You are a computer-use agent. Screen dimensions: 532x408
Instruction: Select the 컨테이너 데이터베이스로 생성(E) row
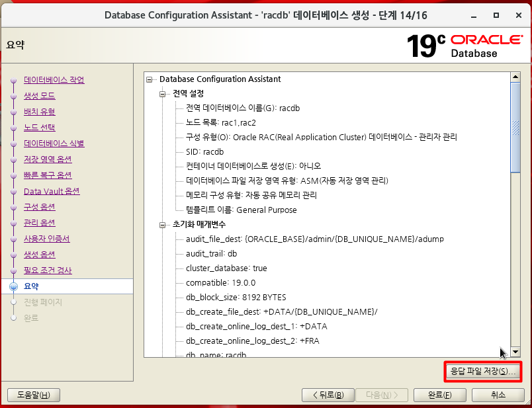(x=253, y=166)
